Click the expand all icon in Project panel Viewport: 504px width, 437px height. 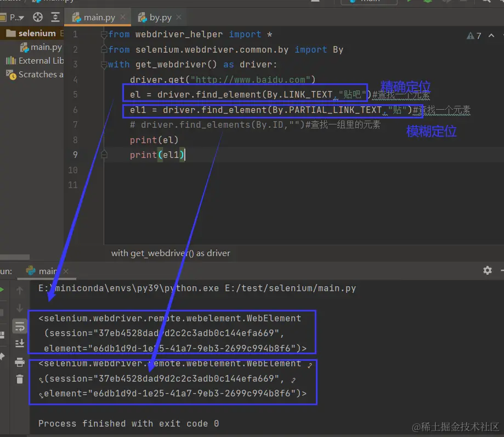55,18
